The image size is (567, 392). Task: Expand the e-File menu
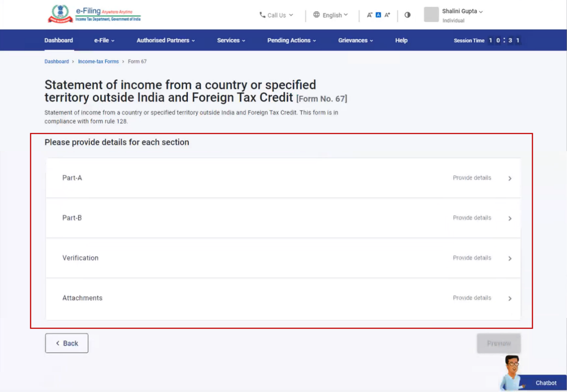coord(104,40)
